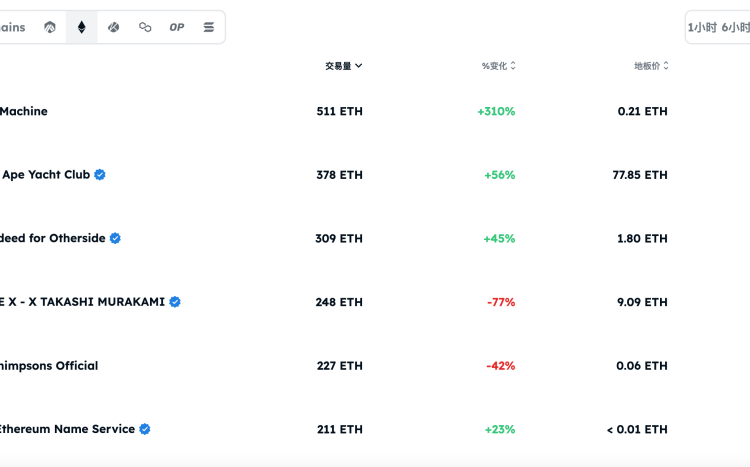The height and width of the screenshot is (467, 750).
Task: Switch to the 1小时 time range
Action: 702,28
